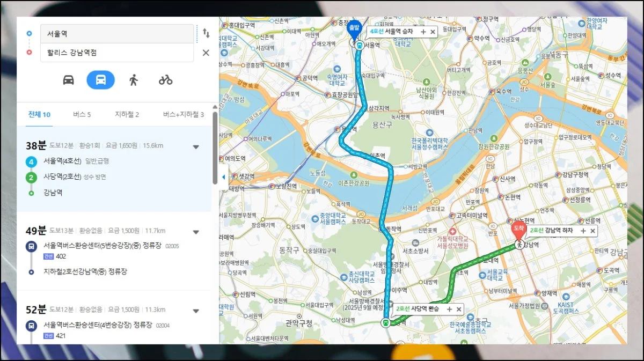
Task: Select the walking directions icon
Action: [x=134, y=80]
